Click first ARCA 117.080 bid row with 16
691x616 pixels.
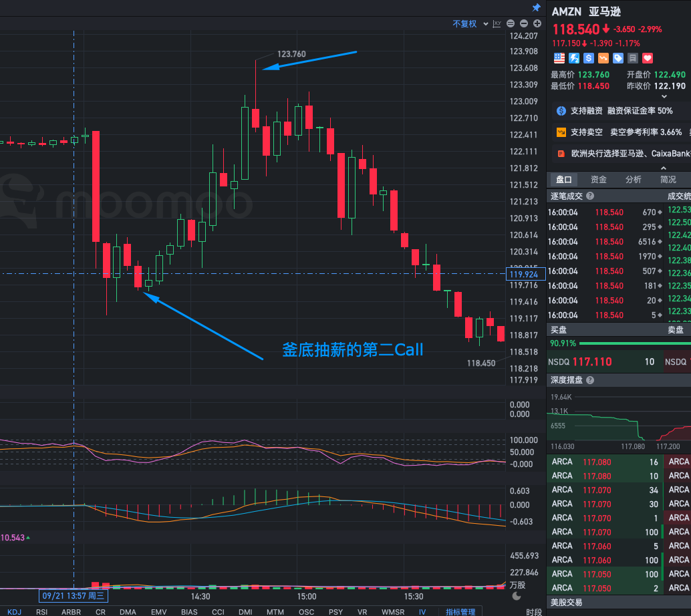(604, 462)
